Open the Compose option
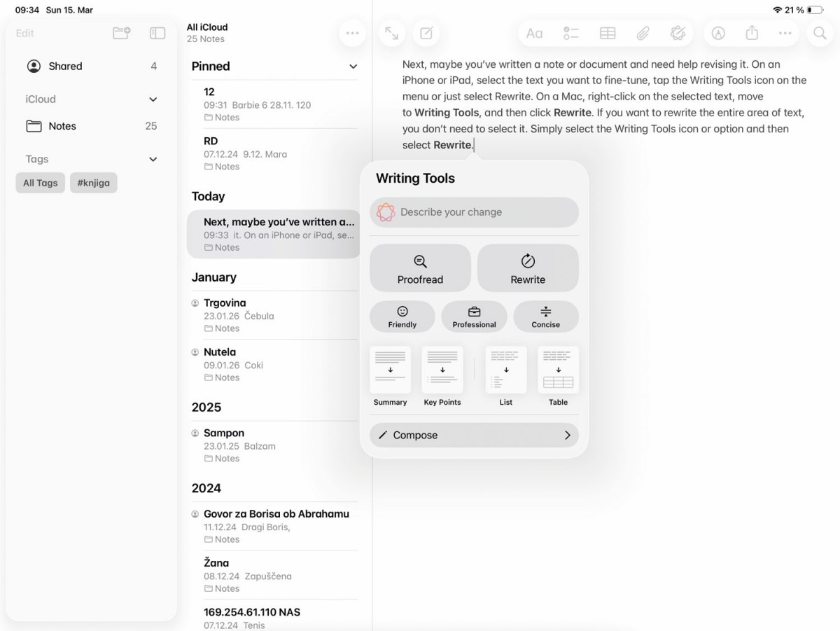The height and width of the screenshot is (631, 840). click(474, 435)
